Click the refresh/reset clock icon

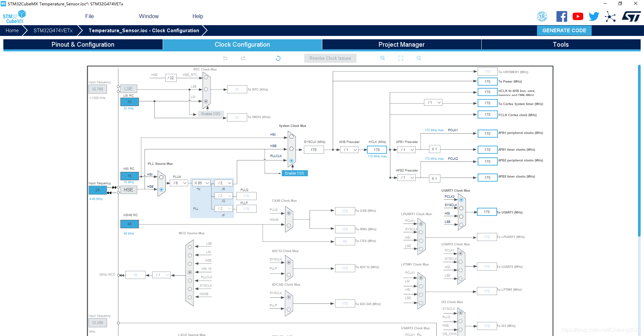click(278, 58)
